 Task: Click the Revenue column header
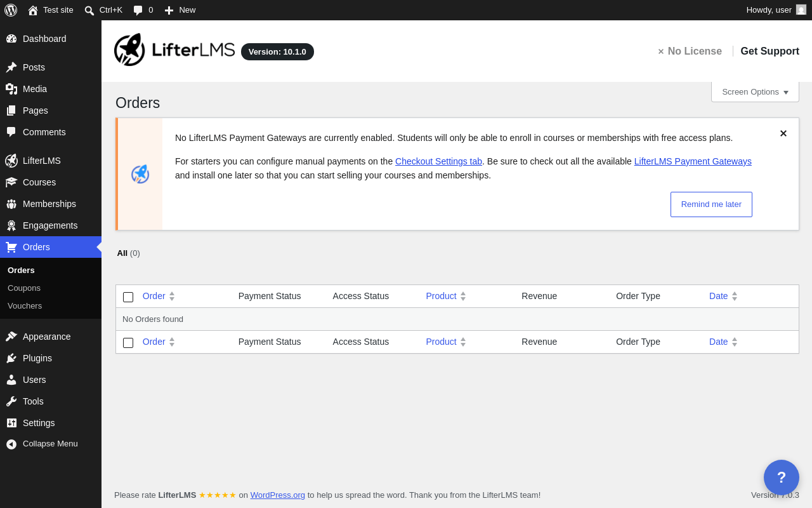(x=539, y=296)
